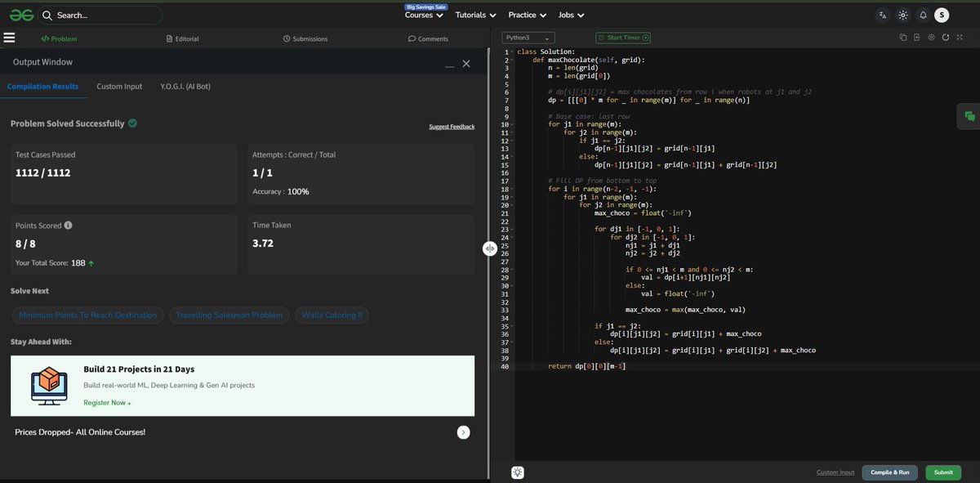Fold the for dj1 loop at line 23
The width and height of the screenshot is (980, 483).
[512, 229]
